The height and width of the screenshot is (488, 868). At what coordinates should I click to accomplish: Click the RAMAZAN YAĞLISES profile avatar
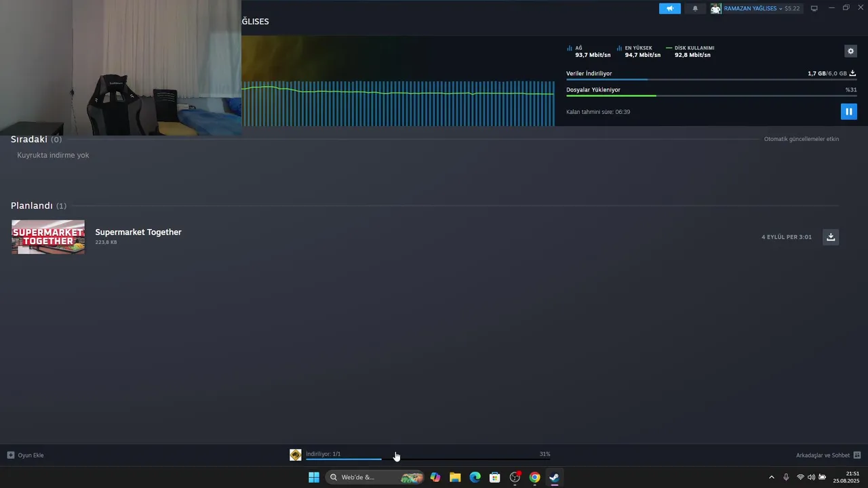pyautogui.click(x=716, y=8)
